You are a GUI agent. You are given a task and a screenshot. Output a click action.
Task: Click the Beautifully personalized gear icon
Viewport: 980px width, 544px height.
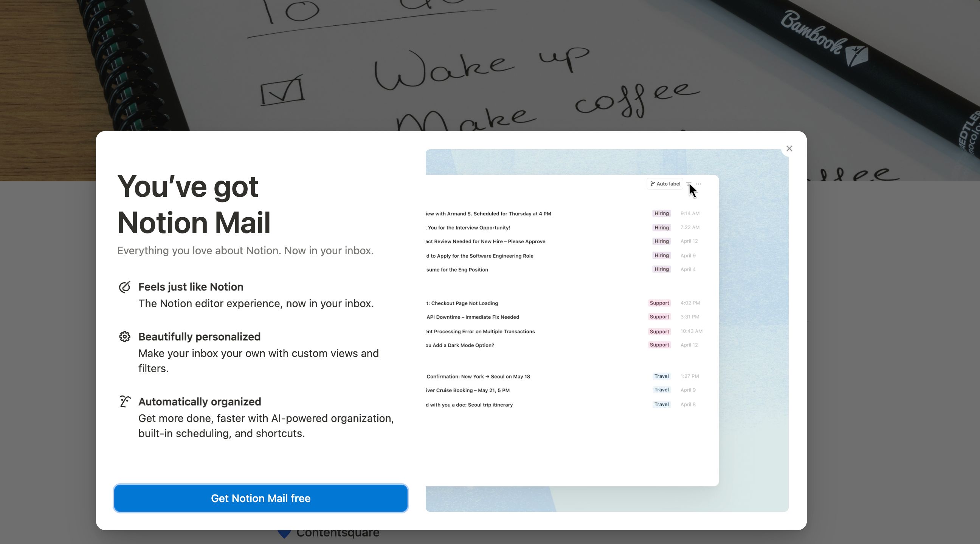tap(124, 337)
